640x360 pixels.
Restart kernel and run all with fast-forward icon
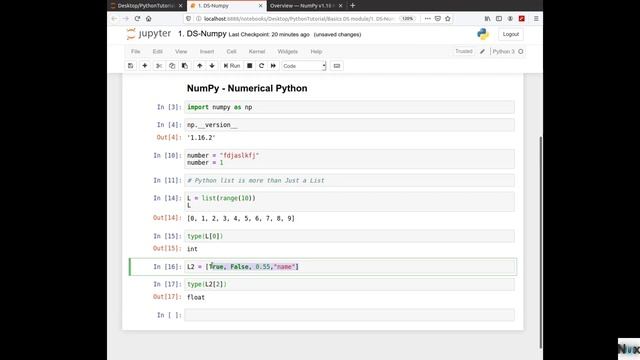273,66
